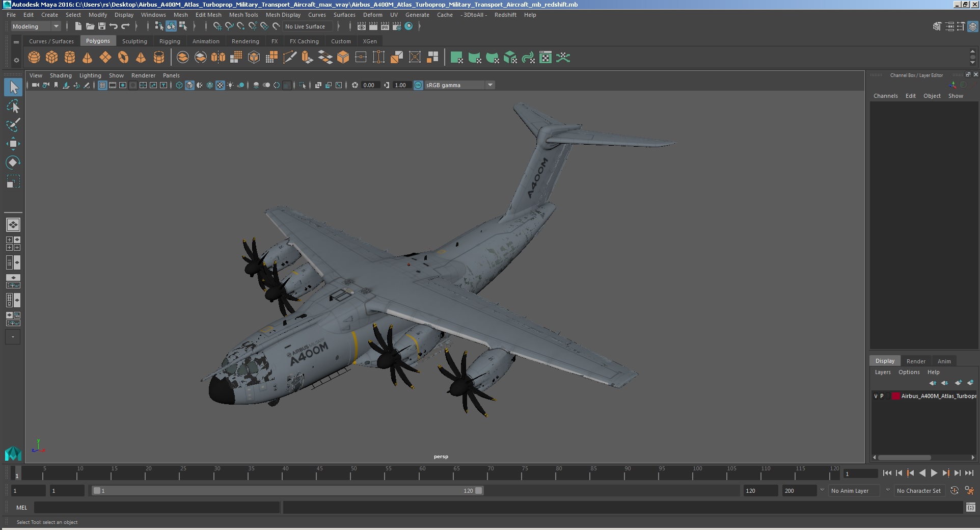Switch to the Sculpting shelf tab

tap(134, 41)
